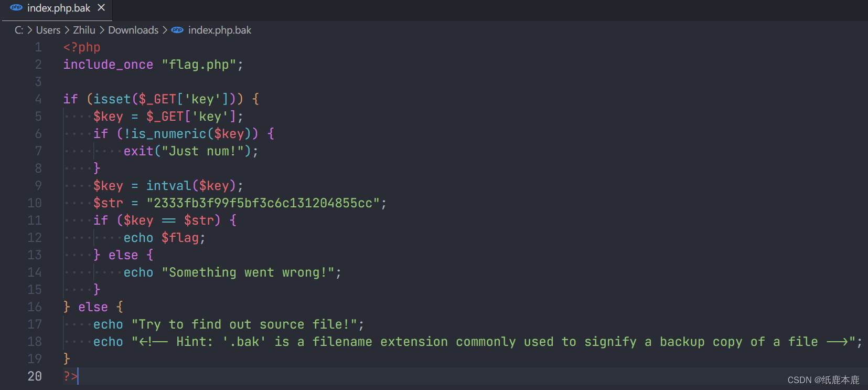The width and height of the screenshot is (868, 390).
Task: Open the Downloads breadcrumb segment
Action: point(133,30)
